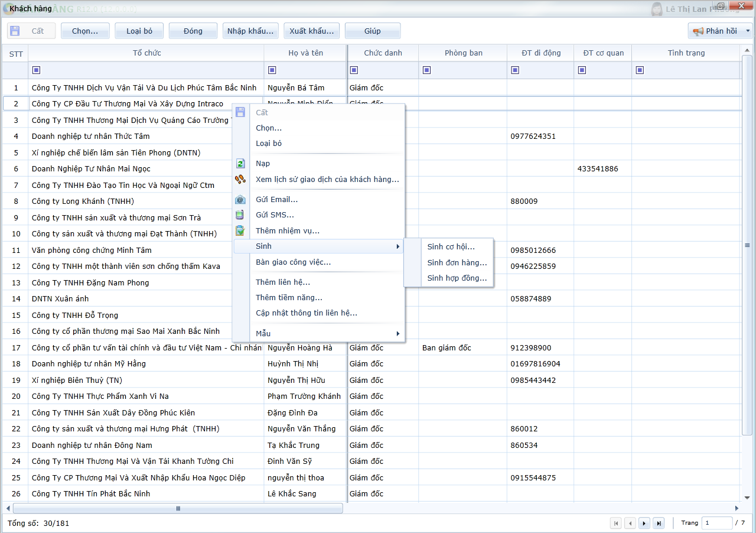Click the horizontal scrollbar thumb
756x533 pixels.
click(178, 508)
